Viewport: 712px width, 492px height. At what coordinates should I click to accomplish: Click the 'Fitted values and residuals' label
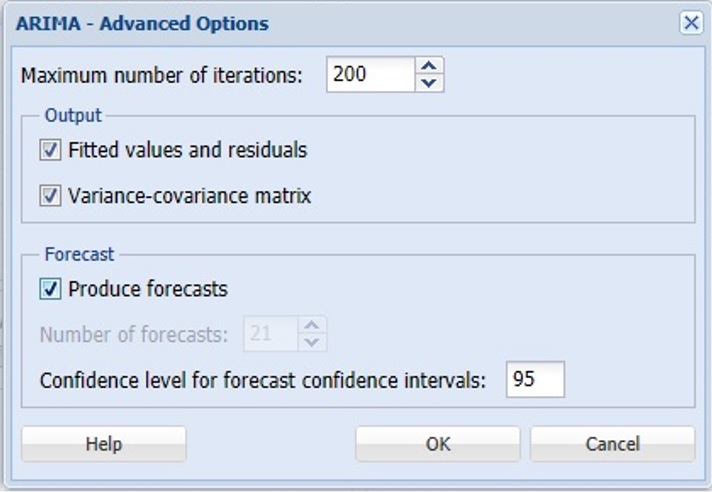[x=188, y=151]
